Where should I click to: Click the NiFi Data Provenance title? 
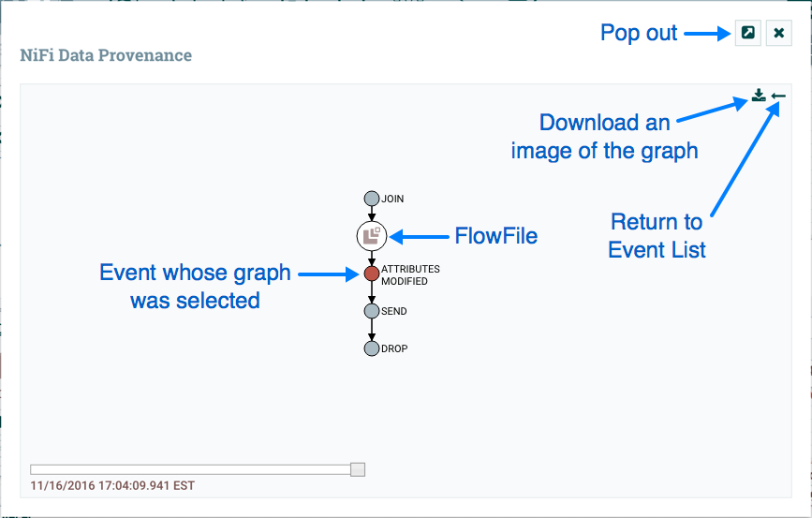click(x=106, y=55)
